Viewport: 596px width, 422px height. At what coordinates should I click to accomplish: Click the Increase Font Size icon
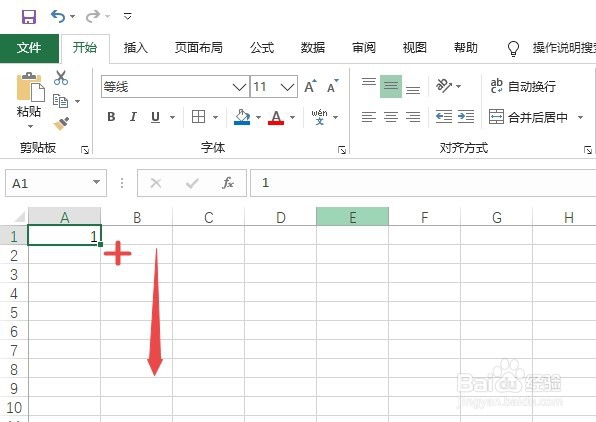[x=311, y=86]
